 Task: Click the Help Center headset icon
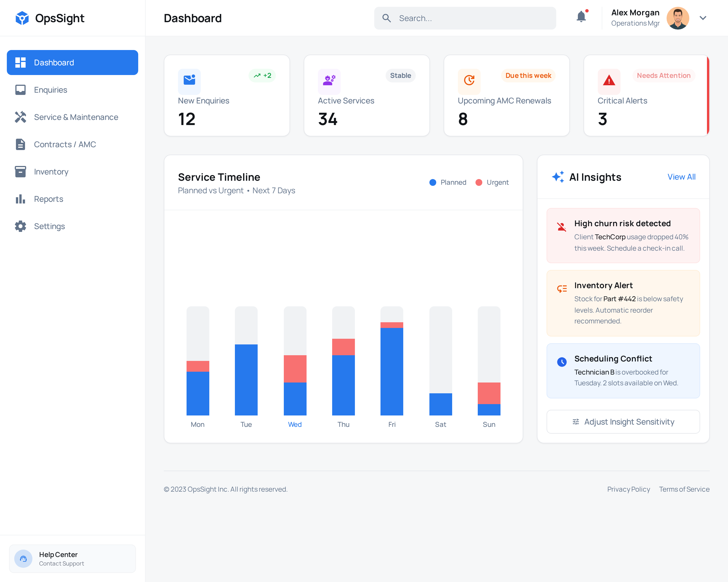(x=23, y=559)
